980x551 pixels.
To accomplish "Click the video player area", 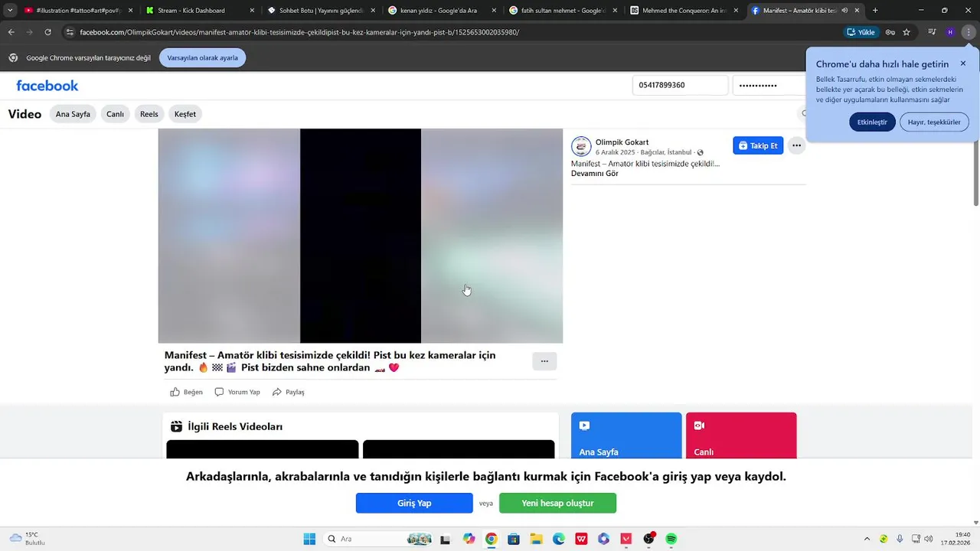I will 361,236.
